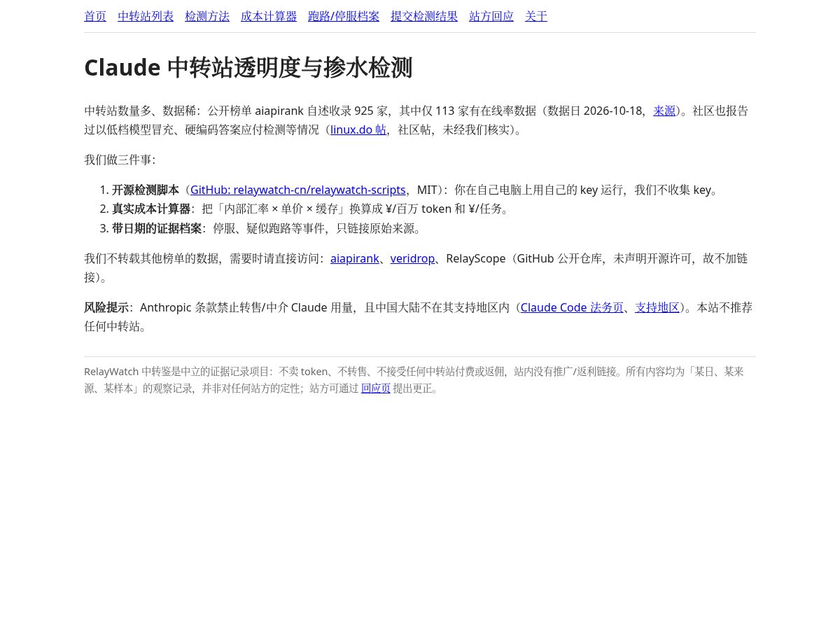Visit the veridrop link

click(413, 258)
